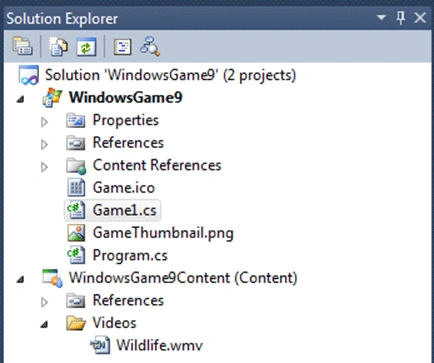The width and height of the screenshot is (434, 363).
Task: Click the C# icon of Game1.cs
Action: tap(76, 210)
